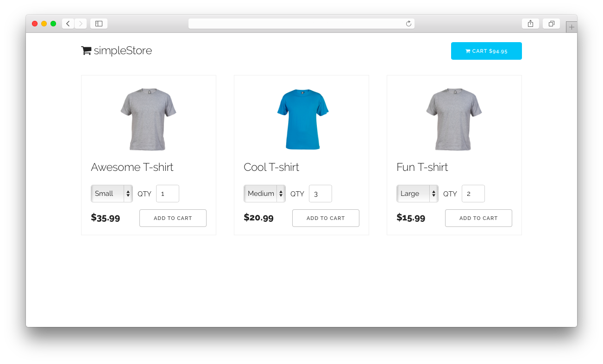Image resolution: width=603 pixels, height=364 pixels.
Task: Open a new tab with plus button
Action: (x=572, y=27)
